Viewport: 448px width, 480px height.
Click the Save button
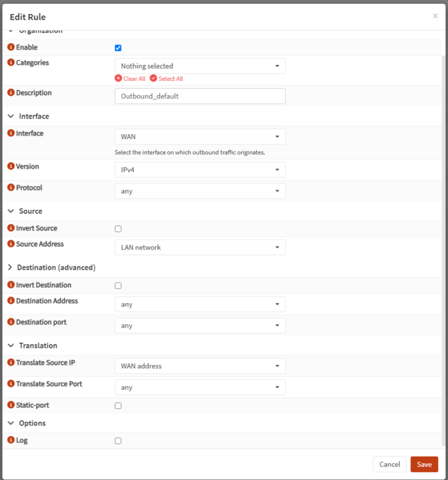(424, 465)
